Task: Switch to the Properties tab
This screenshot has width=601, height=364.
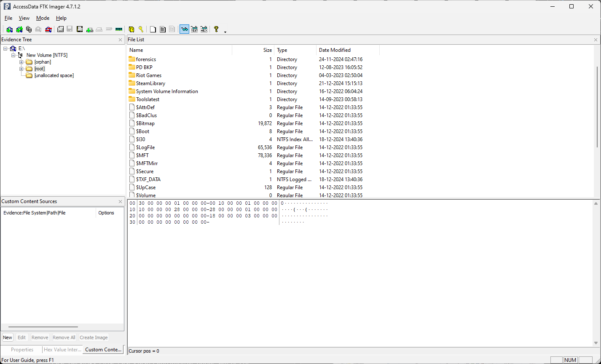Action: point(22,350)
